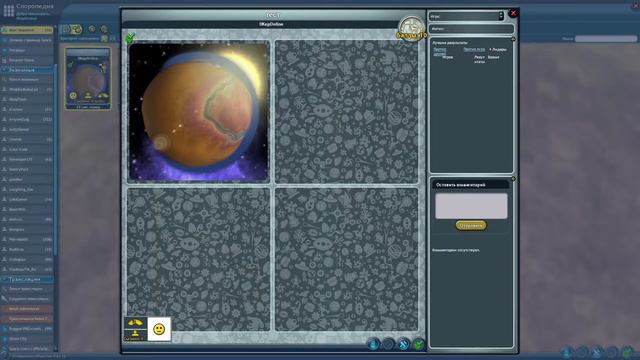Click the third round filter icon
The height and width of the screenshot is (360, 640).
pos(92,29)
